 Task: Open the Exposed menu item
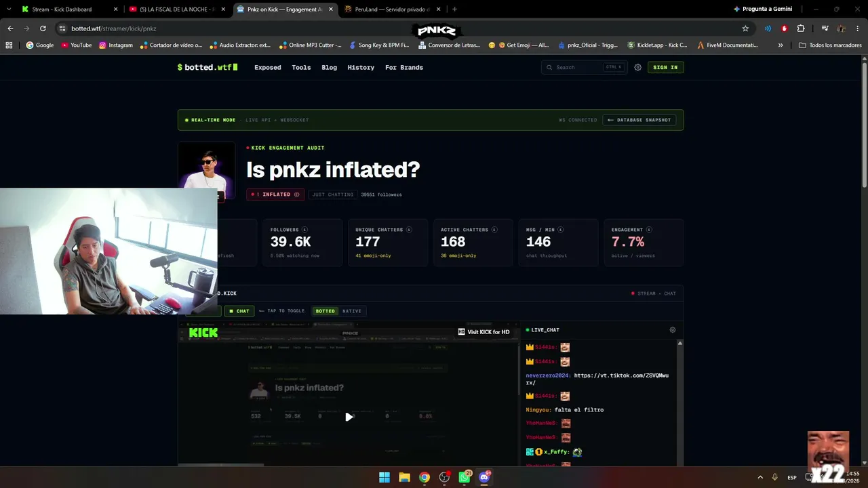click(x=268, y=68)
